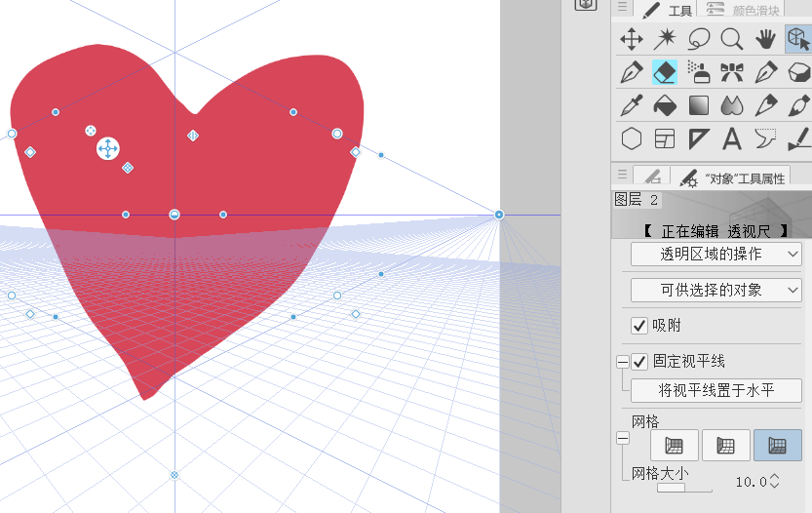812x513 pixels.
Task: Choose the Eyedropper tool
Action: pyautogui.click(x=632, y=105)
